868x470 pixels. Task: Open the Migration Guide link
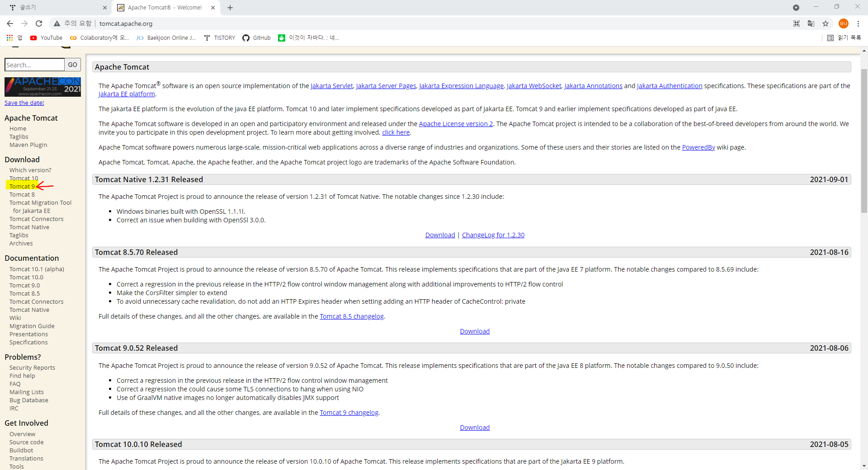32,326
